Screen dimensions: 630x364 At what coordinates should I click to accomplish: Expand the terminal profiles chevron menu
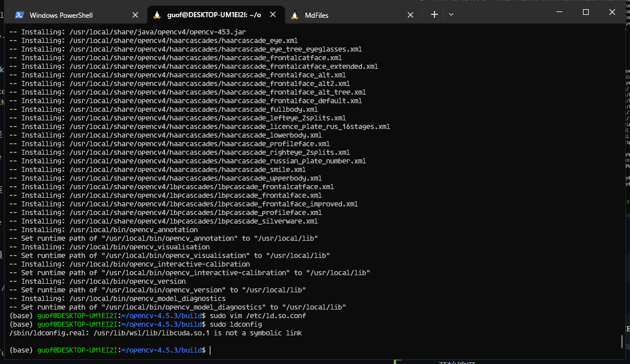(x=452, y=14)
